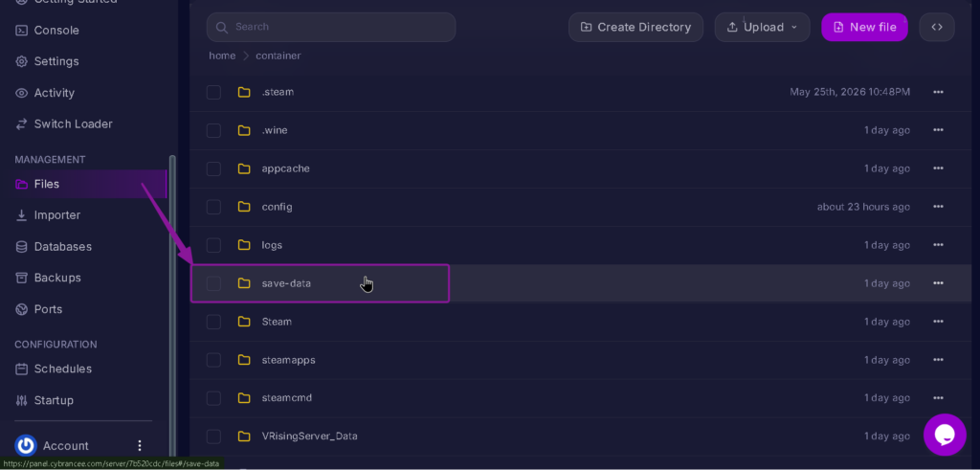Click the May 25th, 2026 10:48PM timestamp

(x=850, y=92)
